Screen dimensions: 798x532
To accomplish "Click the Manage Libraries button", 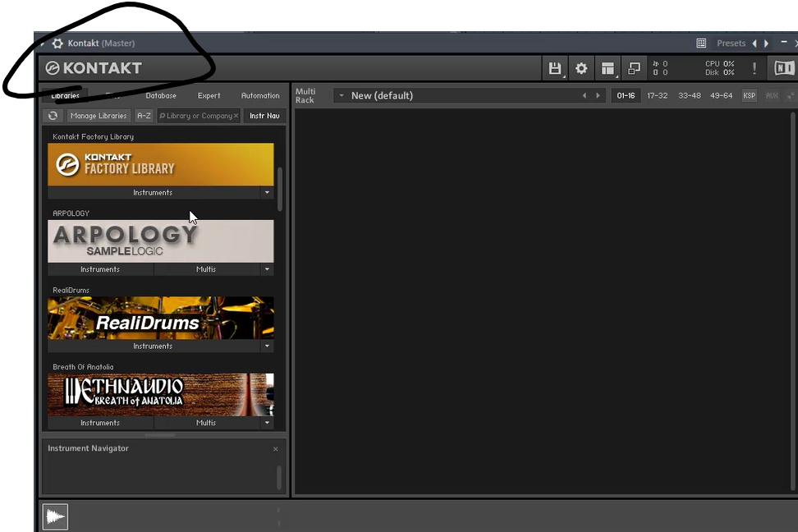I will (x=99, y=116).
